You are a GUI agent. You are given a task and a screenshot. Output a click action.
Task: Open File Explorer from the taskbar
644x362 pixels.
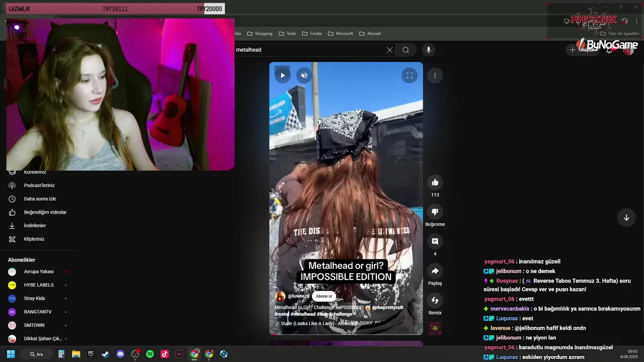(x=76, y=354)
